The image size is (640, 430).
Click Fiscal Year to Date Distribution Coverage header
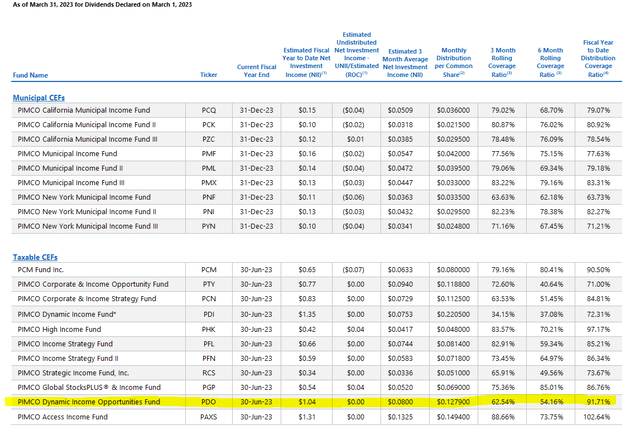[x=598, y=58]
